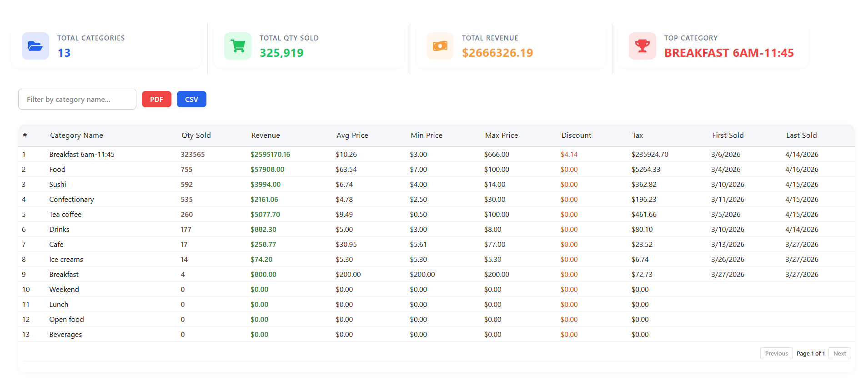Click the 13 total categories figure
This screenshot has width=868, height=381.
click(x=64, y=53)
